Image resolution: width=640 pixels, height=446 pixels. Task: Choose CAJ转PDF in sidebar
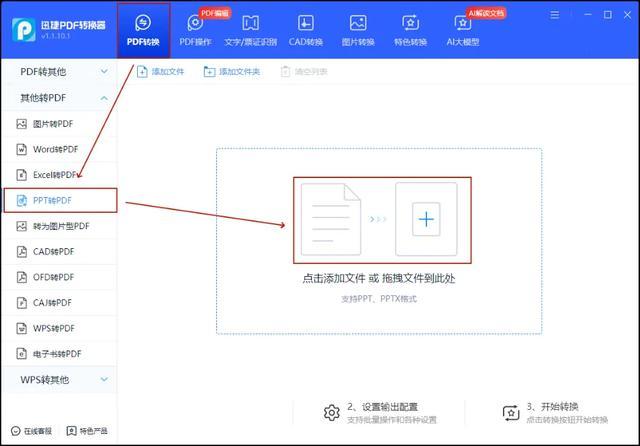pyautogui.click(x=60, y=303)
